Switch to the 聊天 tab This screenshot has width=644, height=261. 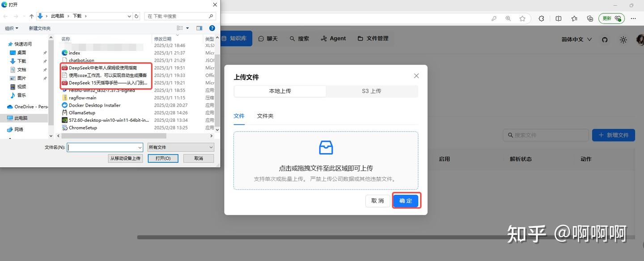click(x=268, y=39)
